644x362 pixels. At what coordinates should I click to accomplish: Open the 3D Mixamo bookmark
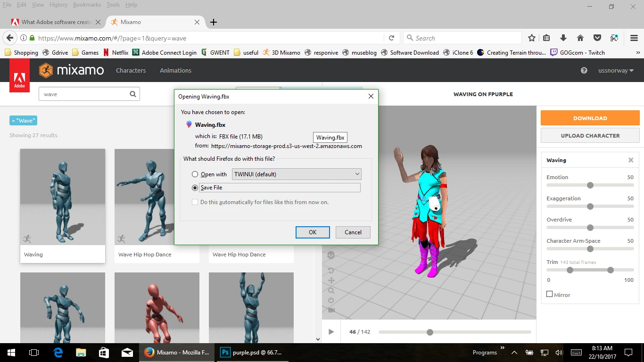coord(281,53)
